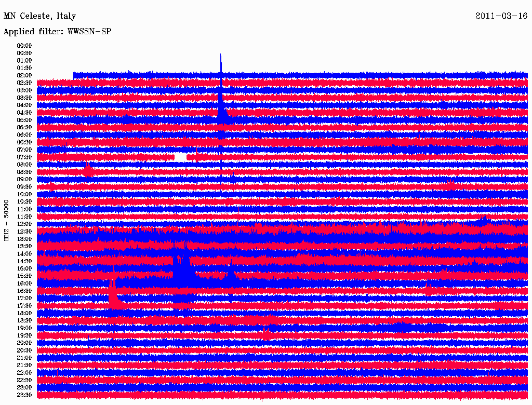The width and height of the screenshot is (532, 405).
Task: Click the 08:30 time label
Action: tap(24, 172)
